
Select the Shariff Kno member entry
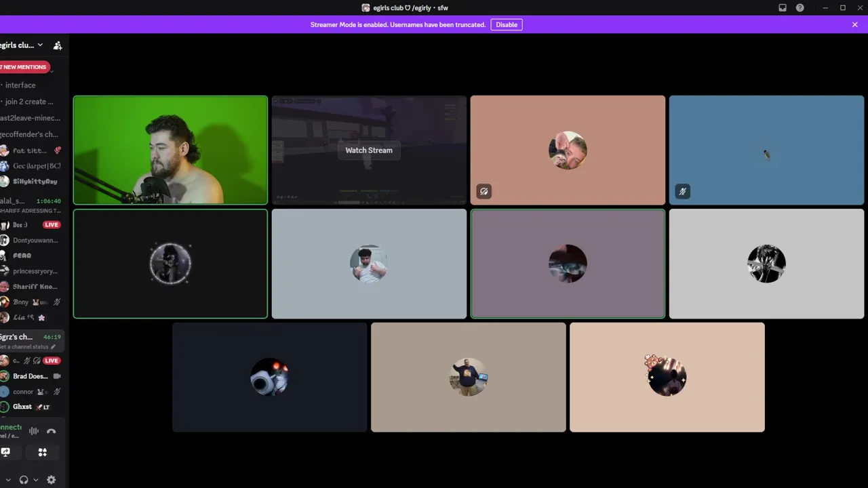(x=32, y=287)
